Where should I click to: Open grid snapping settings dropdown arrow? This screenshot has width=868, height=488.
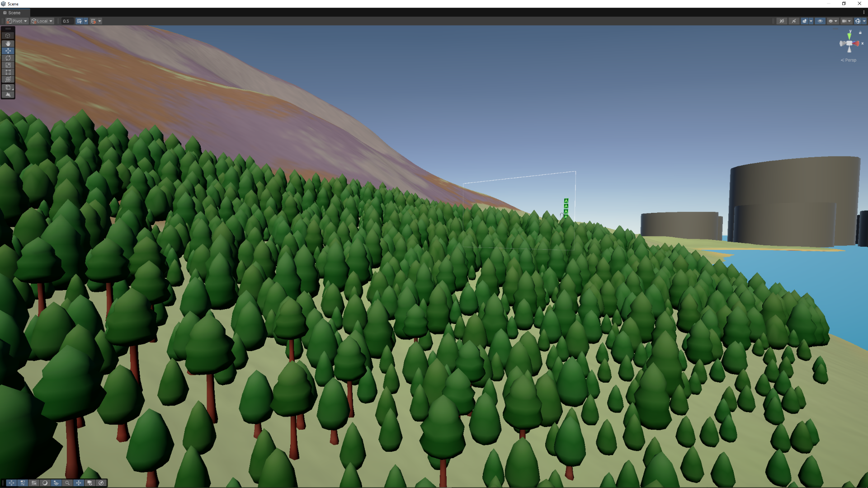pyautogui.click(x=86, y=21)
